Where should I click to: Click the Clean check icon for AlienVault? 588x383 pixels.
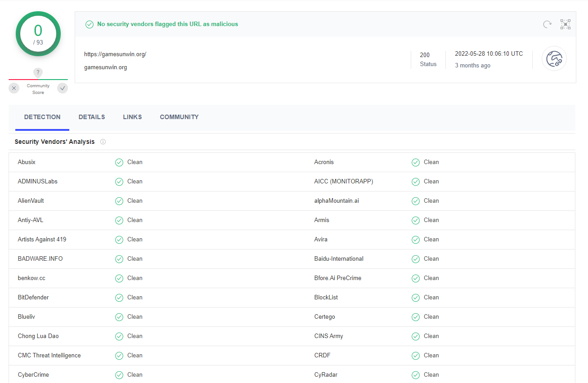(x=119, y=201)
